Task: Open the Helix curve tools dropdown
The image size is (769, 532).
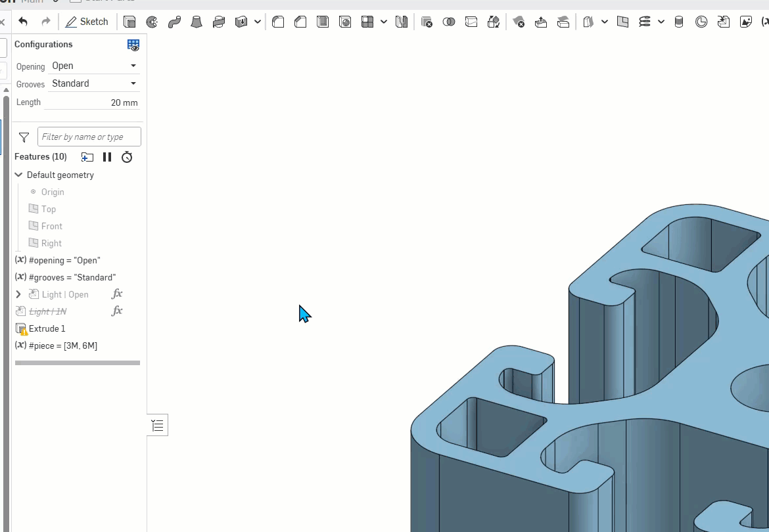Action: (x=661, y=22)
